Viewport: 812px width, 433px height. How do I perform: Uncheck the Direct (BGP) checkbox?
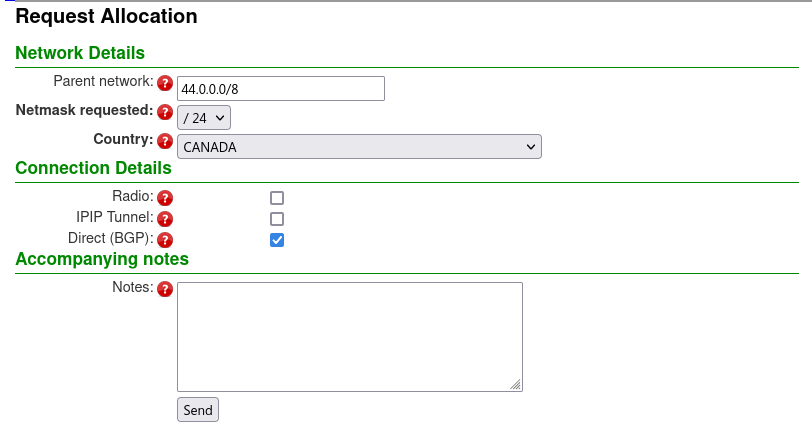[x=277, y=240]
